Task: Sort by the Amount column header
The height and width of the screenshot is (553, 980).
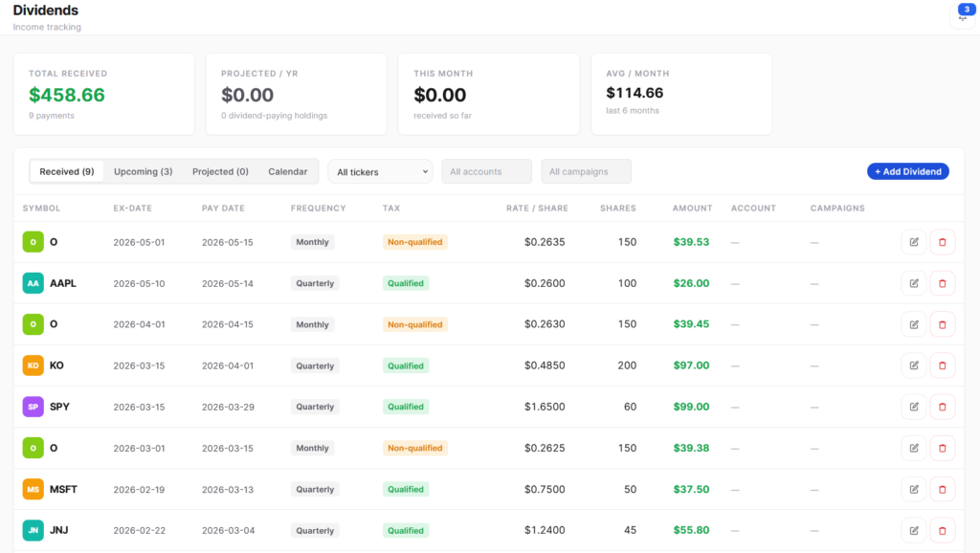Action: coord(692,208)
